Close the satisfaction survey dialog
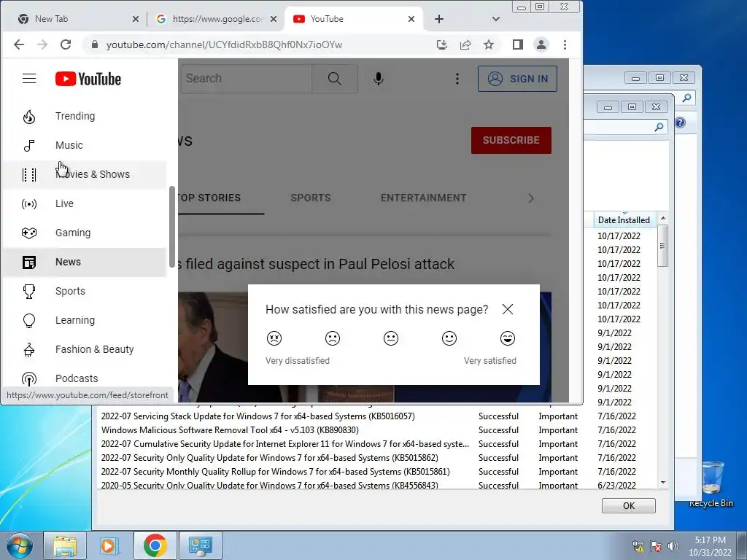This screenshot has height=560, width=747. point(508,309)
